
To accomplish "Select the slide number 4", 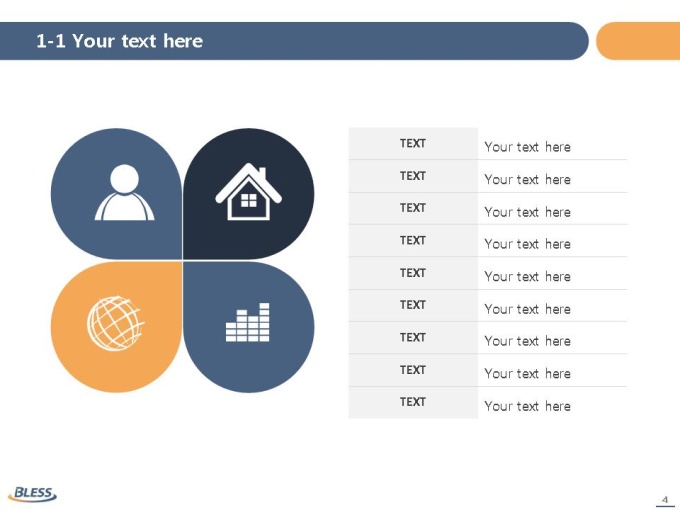I will 665,500.
